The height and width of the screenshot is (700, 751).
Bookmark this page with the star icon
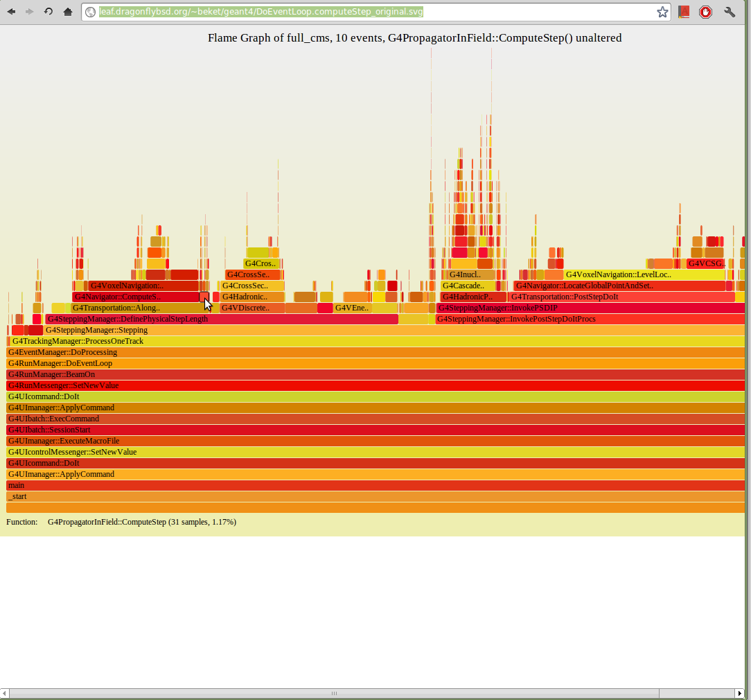662,12
